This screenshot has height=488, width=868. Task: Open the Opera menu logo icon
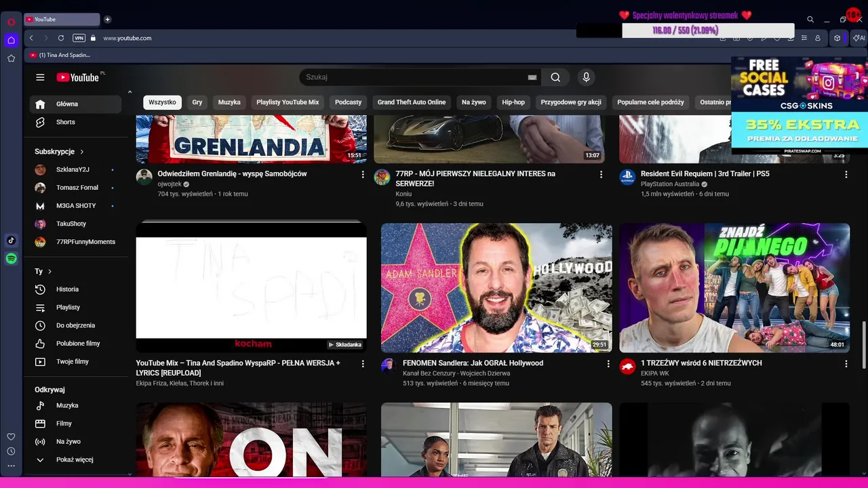(x=11, y=22)
